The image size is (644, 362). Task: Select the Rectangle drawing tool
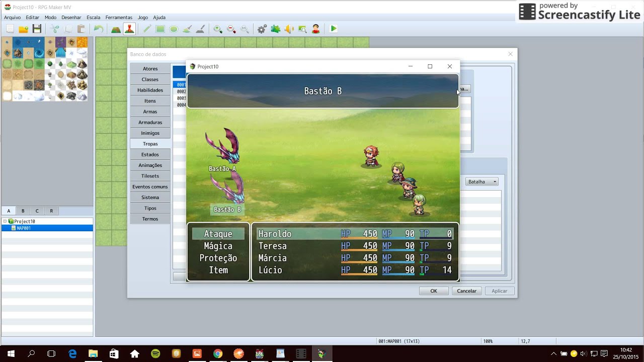point(160,29)
